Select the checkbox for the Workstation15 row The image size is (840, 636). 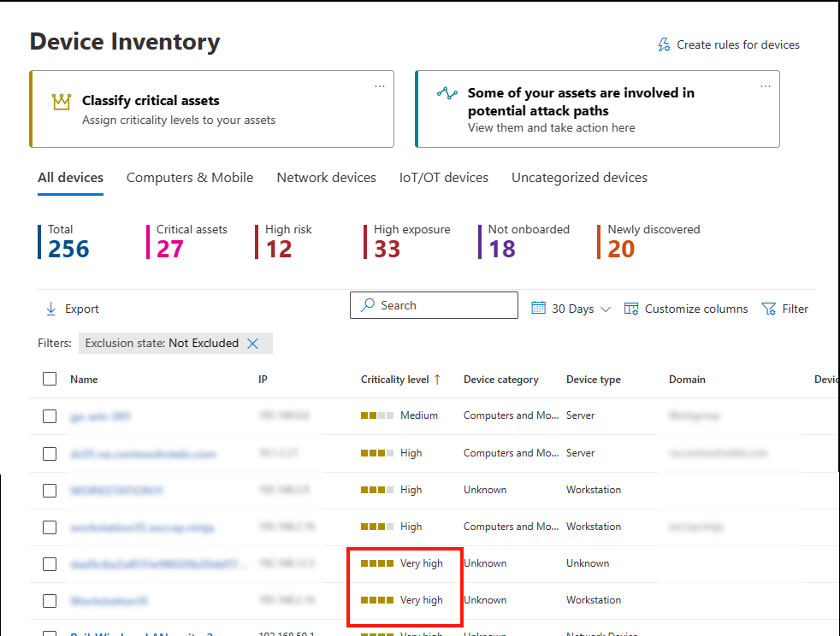click(x=49, y=600)
